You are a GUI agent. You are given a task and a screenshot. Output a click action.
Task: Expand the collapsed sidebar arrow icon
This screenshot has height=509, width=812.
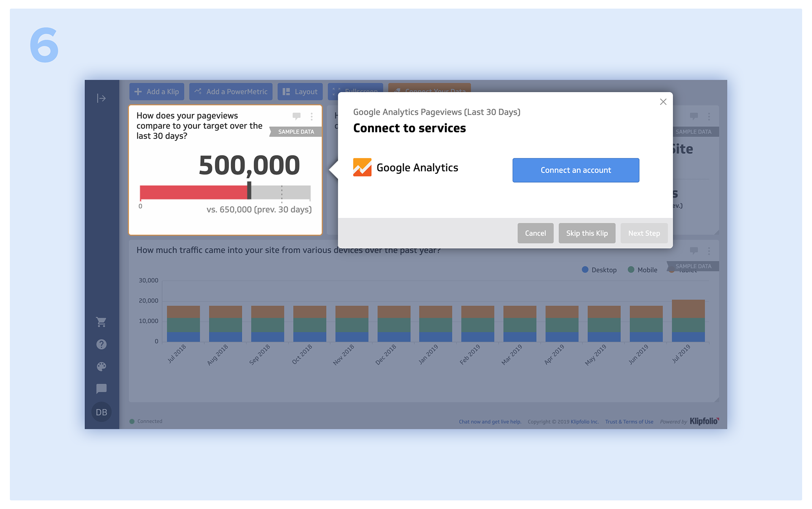[x=101, y=98]
